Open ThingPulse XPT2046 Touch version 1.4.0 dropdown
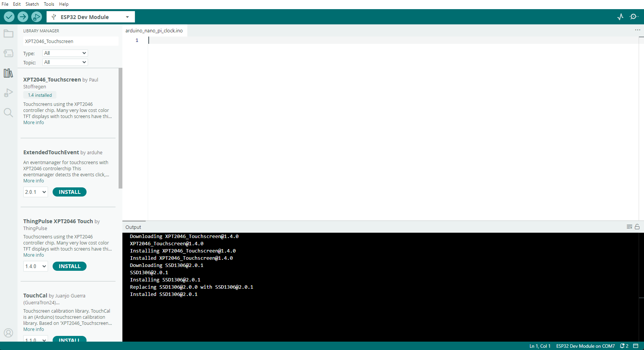 click(x=35, y=266)
